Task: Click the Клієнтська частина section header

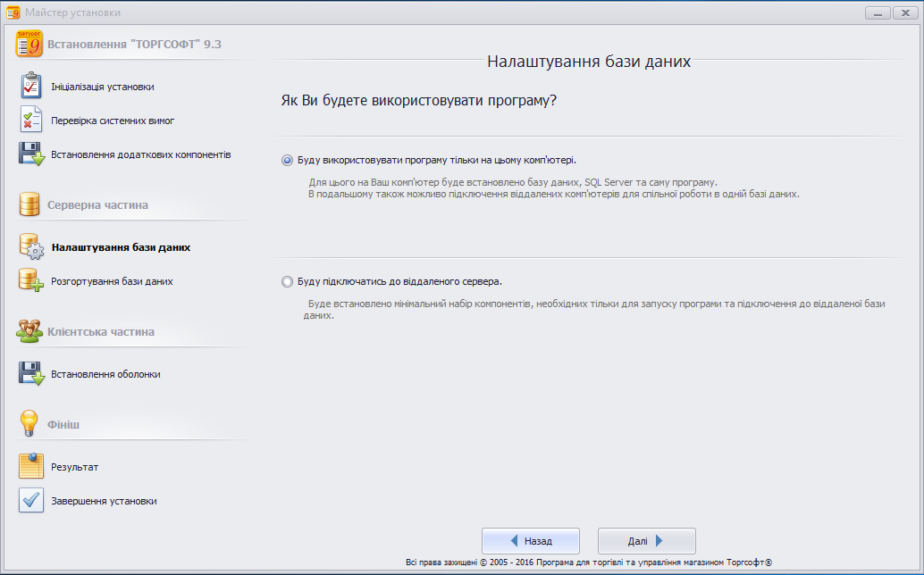Action: pyautogui.click(x=100, y=332)
